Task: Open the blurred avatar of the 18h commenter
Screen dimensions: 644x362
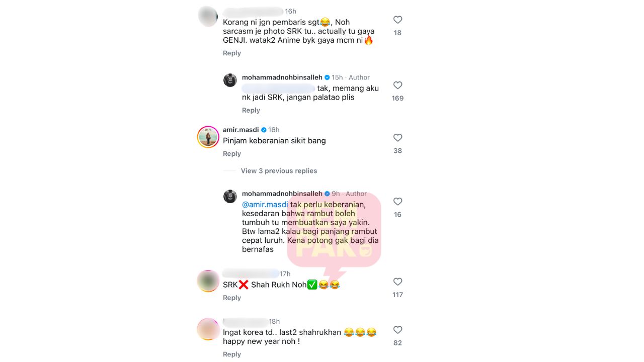Action: tap(208, 329)
